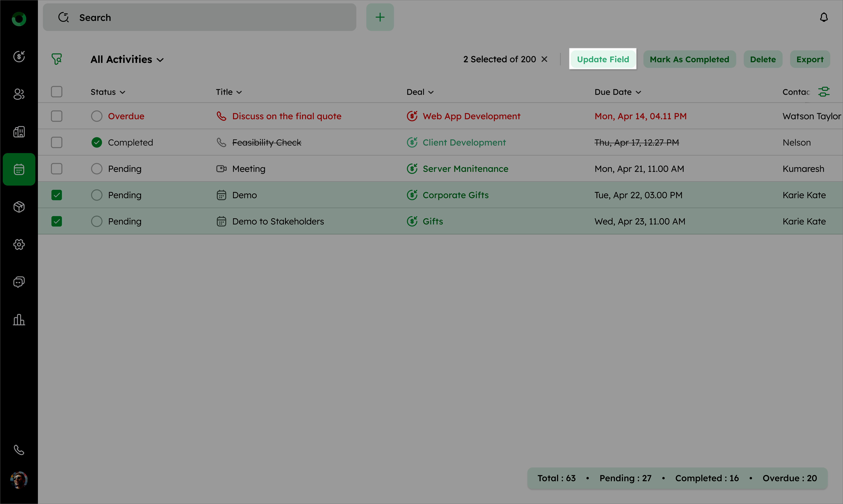Toggle the select-all header checkbox

coord(57,92)
